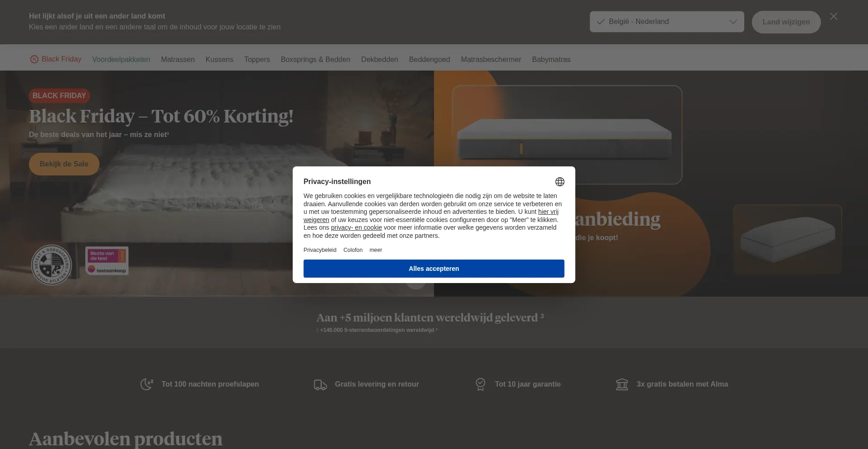The height and width of the screenshot is (449, 868).
Task: Open the Colofon link
Action: click(353, 250)
